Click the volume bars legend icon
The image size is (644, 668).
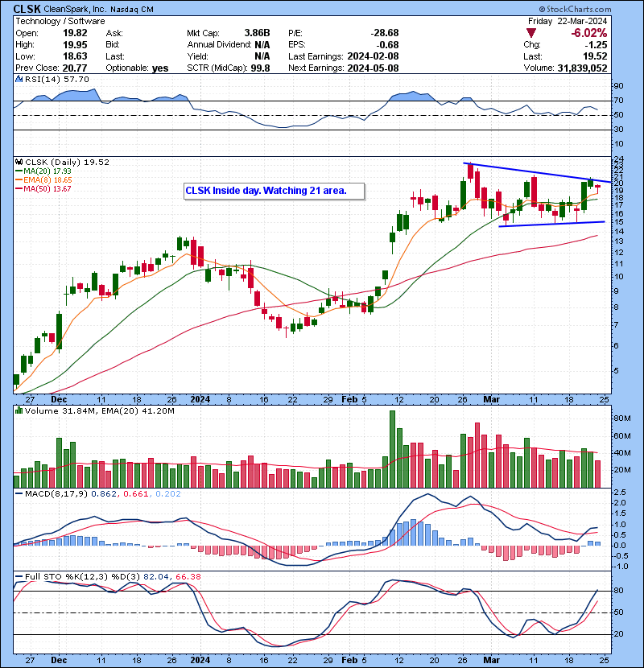point(19,410)
